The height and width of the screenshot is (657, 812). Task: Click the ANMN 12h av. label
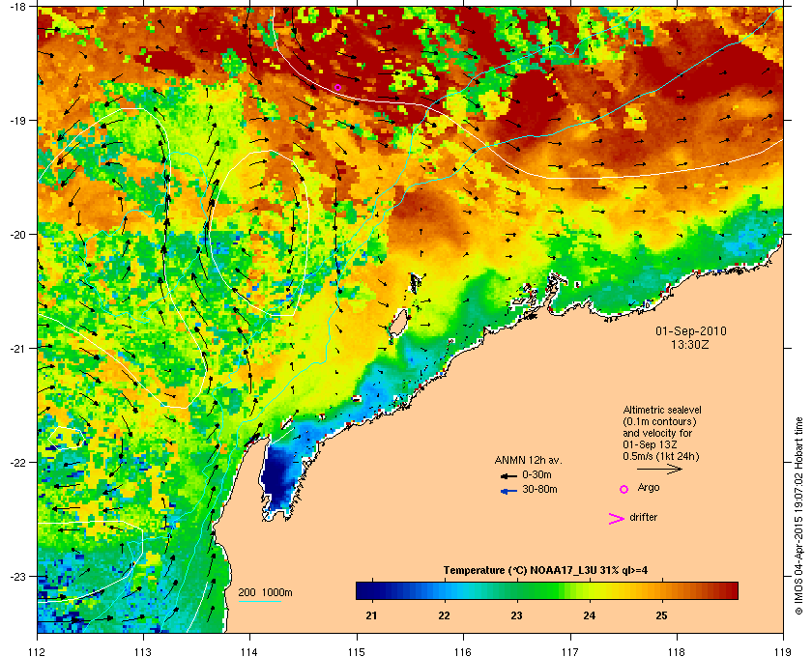click(x=528, y=460)
